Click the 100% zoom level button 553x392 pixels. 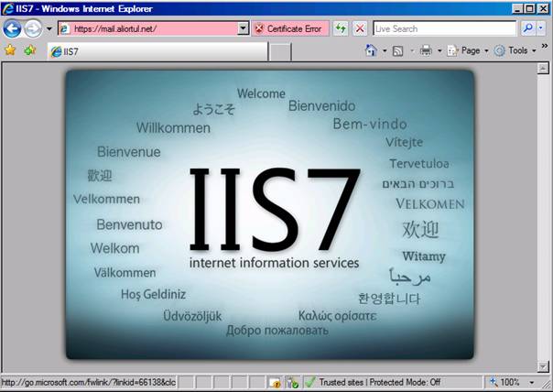504,382
